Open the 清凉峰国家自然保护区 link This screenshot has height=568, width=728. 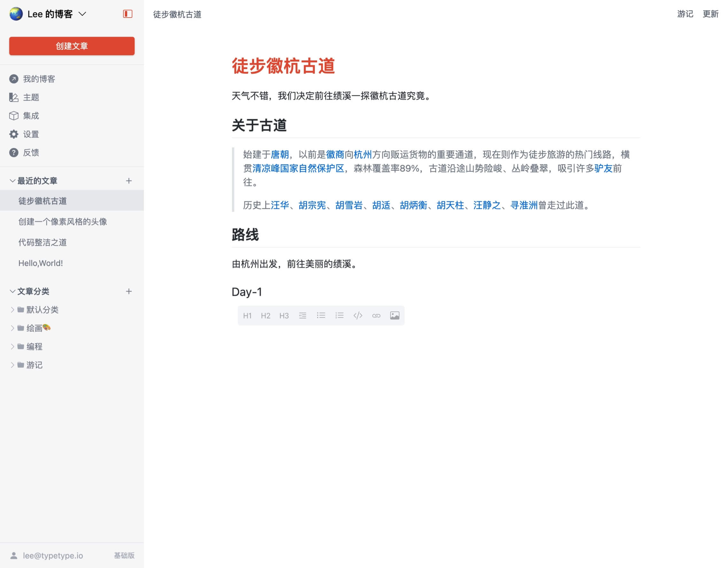[298, 168]
